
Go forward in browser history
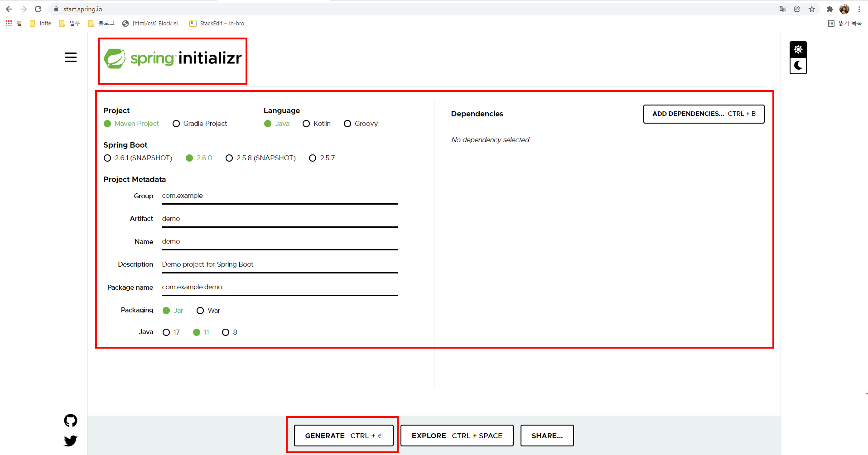click(x=24, y=9)
